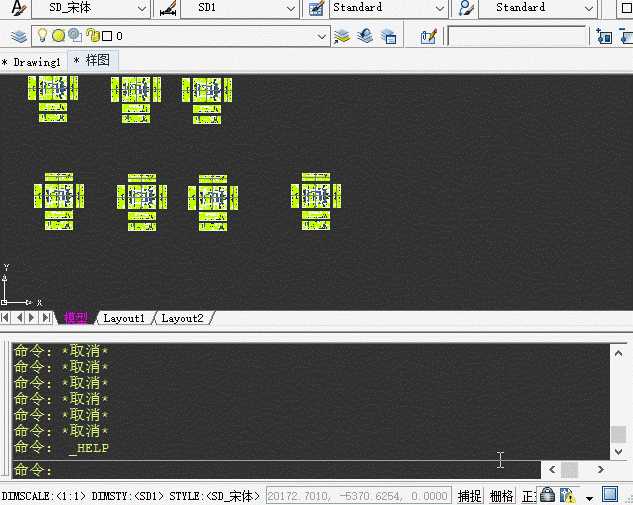Click the coordinates readout field
633x505 pixels.
[358, 496]
